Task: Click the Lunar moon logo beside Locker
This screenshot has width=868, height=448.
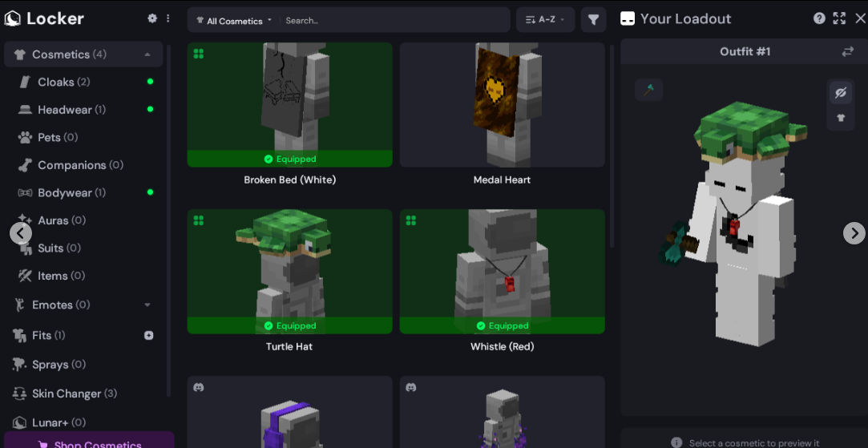Action: pyautogui.click(x=12, y=18)
